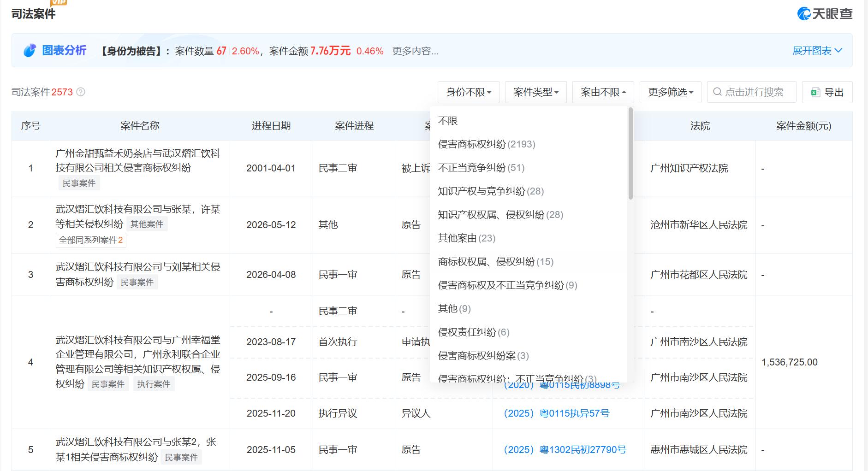This screenshot has width=868, height=471.
Task: Click the 司法案件 section title
Action: tap(33, 14)
